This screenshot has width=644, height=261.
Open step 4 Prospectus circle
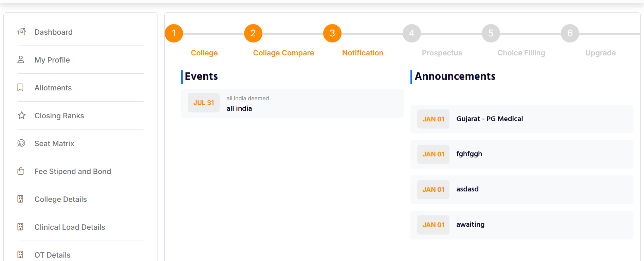[411, 33]
